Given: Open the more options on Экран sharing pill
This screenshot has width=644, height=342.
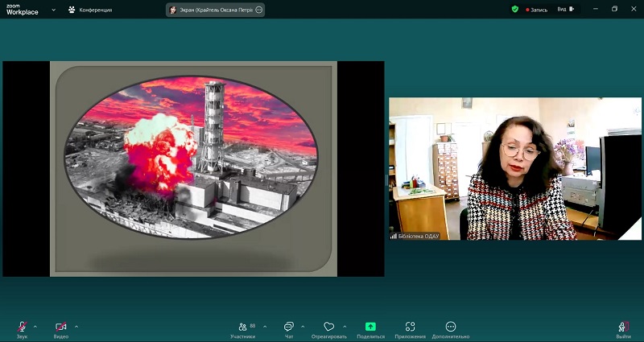Looking at the screenshot, I should 258,10.
